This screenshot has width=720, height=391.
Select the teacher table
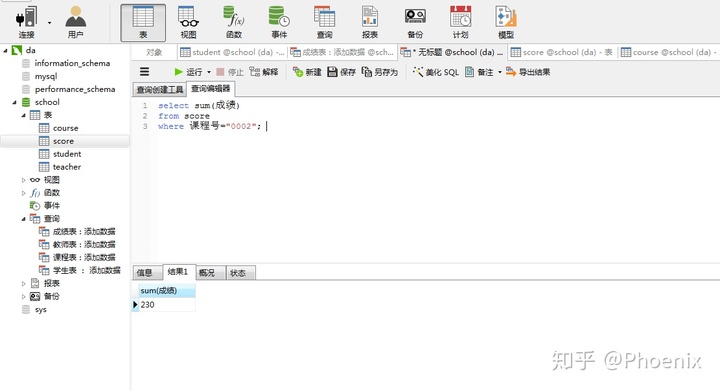pyautogui.click(x=67, y=167)
